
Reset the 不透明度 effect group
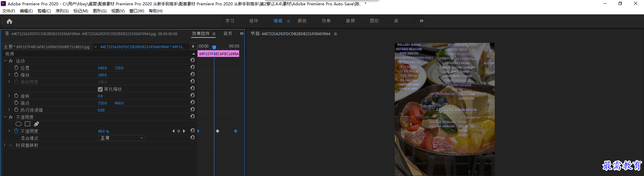[193, 116]
